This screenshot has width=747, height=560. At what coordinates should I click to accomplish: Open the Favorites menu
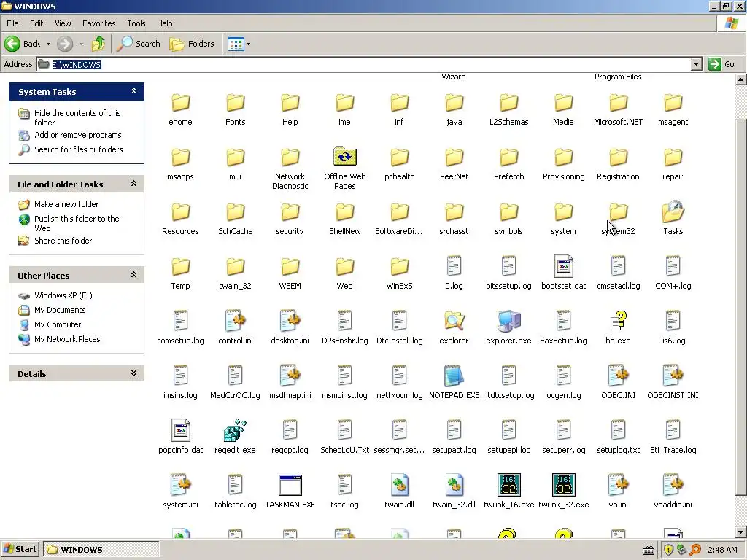coord(98,23)
